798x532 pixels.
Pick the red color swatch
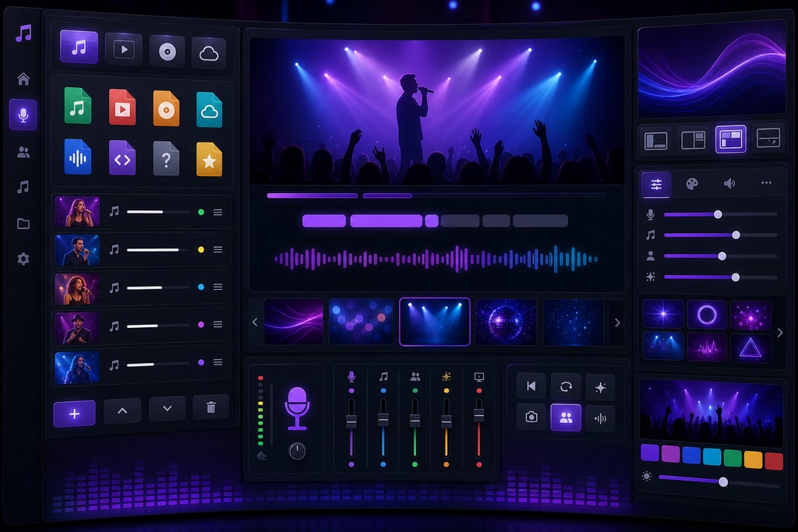coord(774,461)
